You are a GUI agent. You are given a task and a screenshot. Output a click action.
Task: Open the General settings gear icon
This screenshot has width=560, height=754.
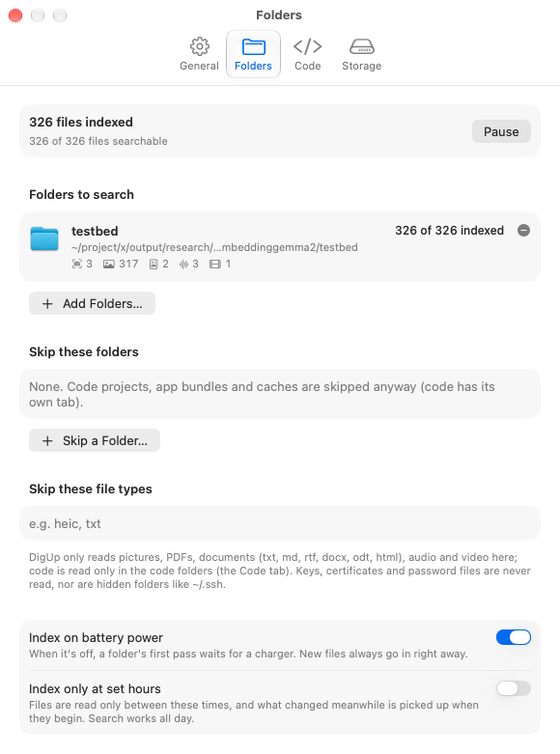(x=199, y=46)
